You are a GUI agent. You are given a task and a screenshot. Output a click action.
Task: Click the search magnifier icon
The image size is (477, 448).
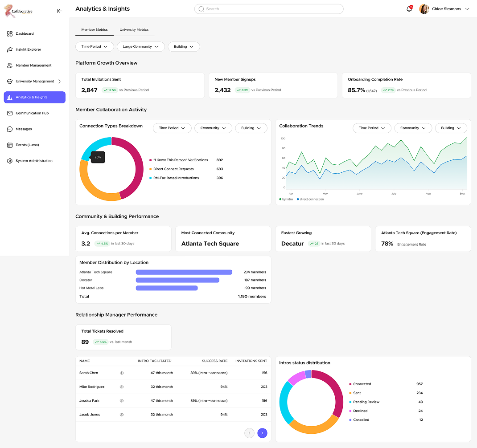coord(201,9)
